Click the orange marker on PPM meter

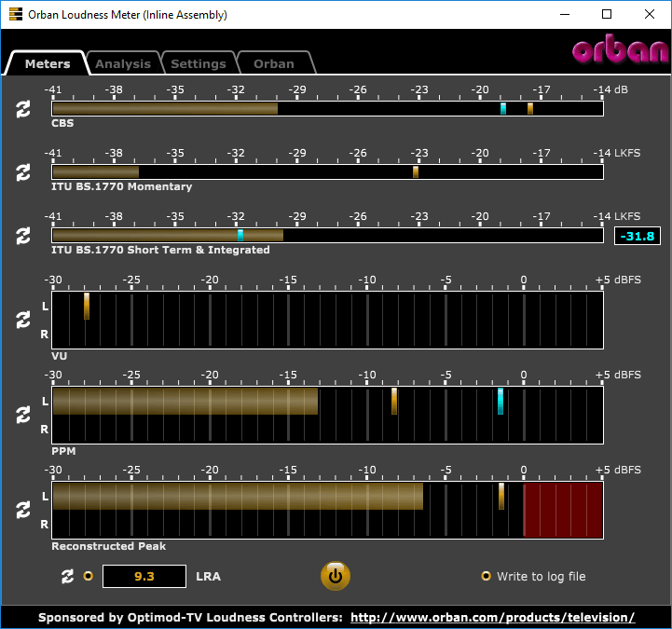(394, 401)
